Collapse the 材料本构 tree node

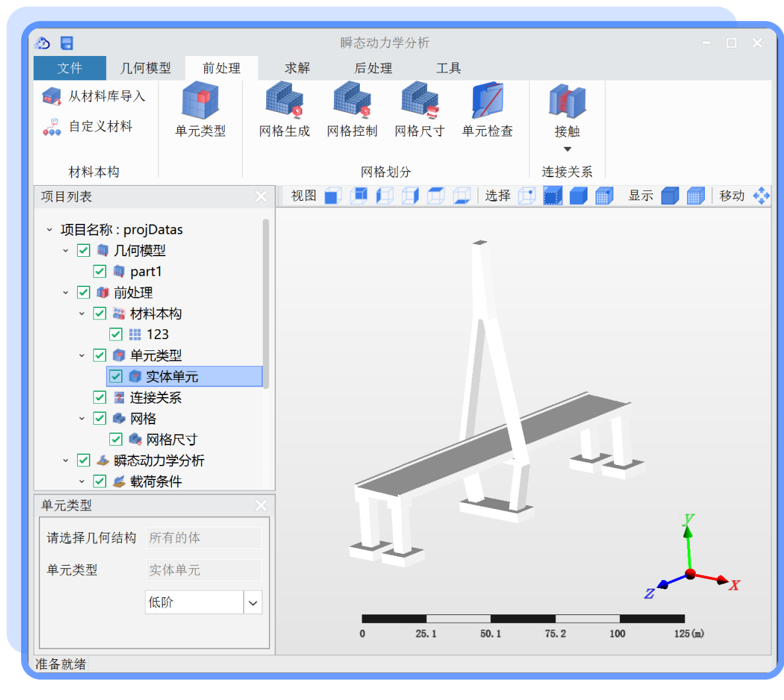coord(82,313)
